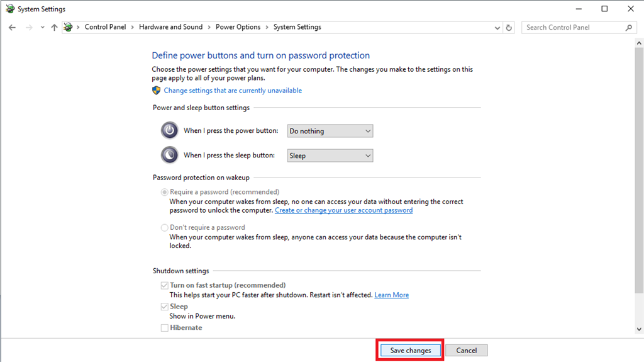
Task: Click the Shutdown settings section label
Action: (180, 271)
